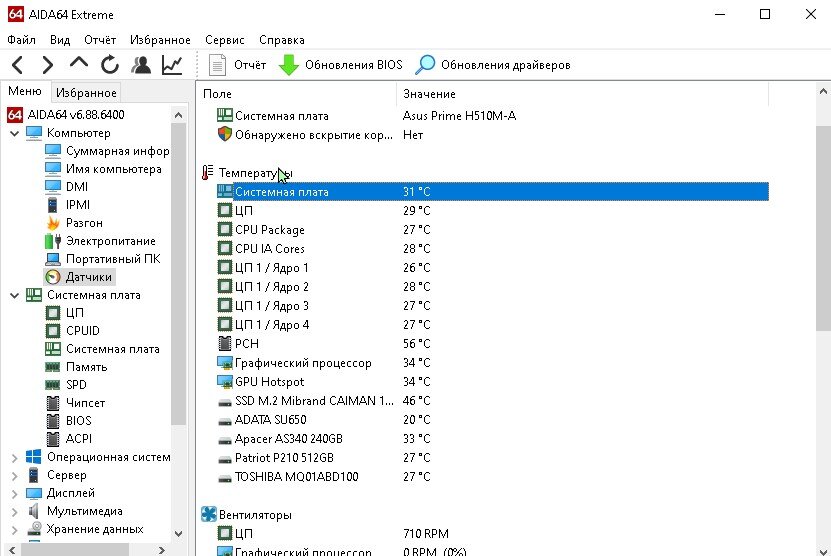
Task: Select Суммарная информация in the tree
Action: [x=118, y=151]
